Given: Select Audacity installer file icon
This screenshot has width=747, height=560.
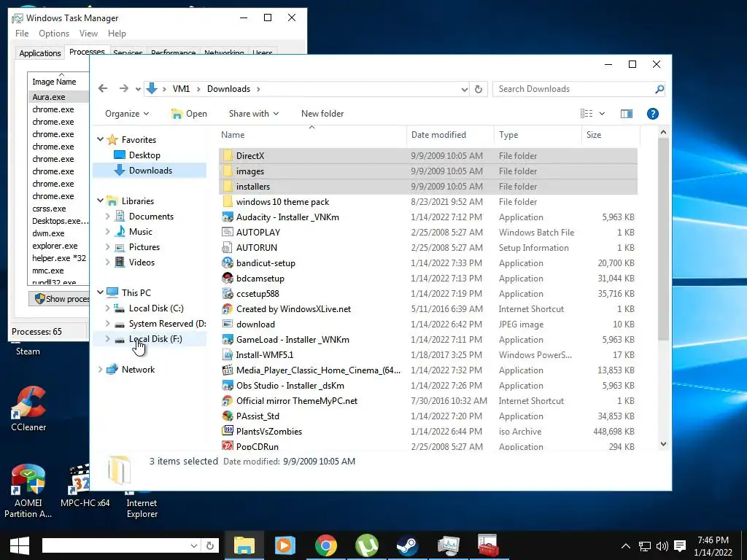Looking at the screenshot, I should click(228, 217).
